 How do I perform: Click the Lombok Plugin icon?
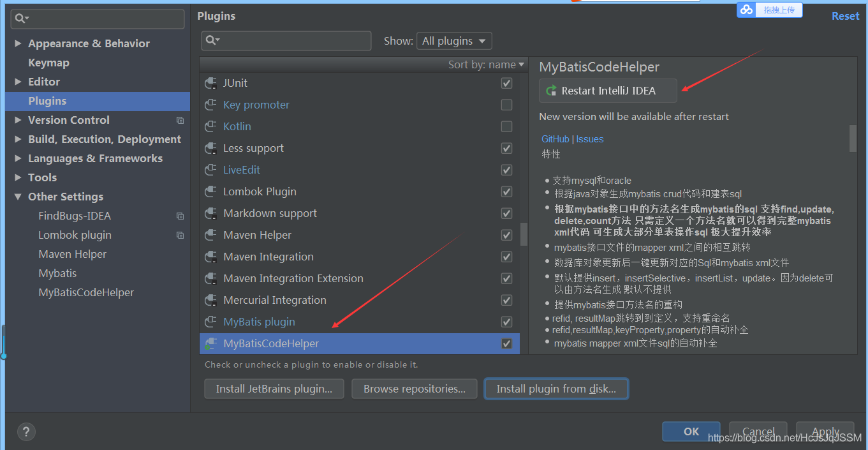click(x=210, y=192)
